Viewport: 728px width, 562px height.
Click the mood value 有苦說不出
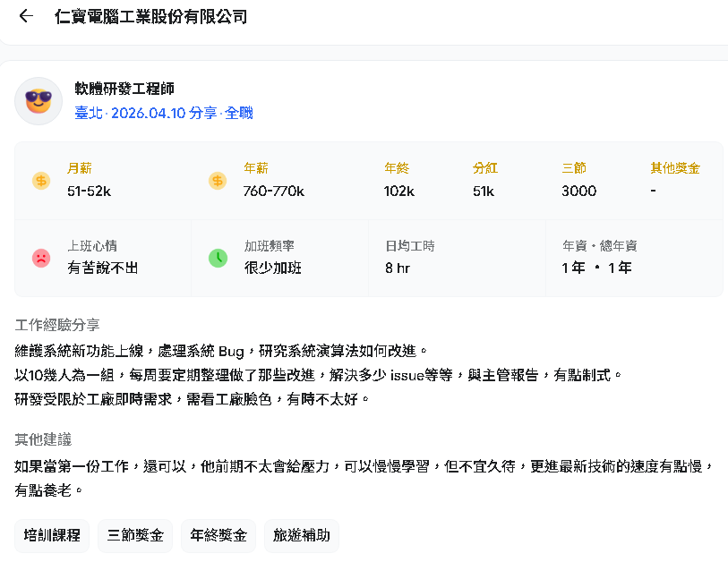click(103, 268)
